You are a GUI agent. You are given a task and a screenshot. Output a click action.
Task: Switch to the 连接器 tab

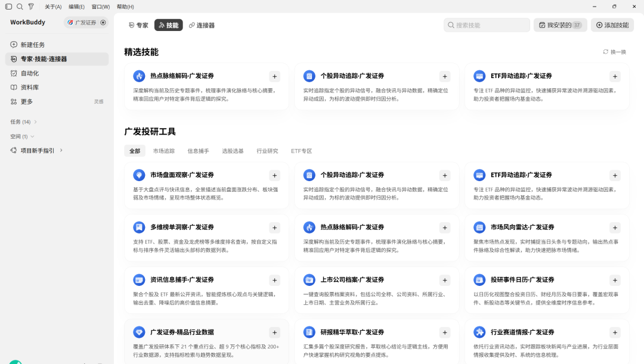coord(202,25)
